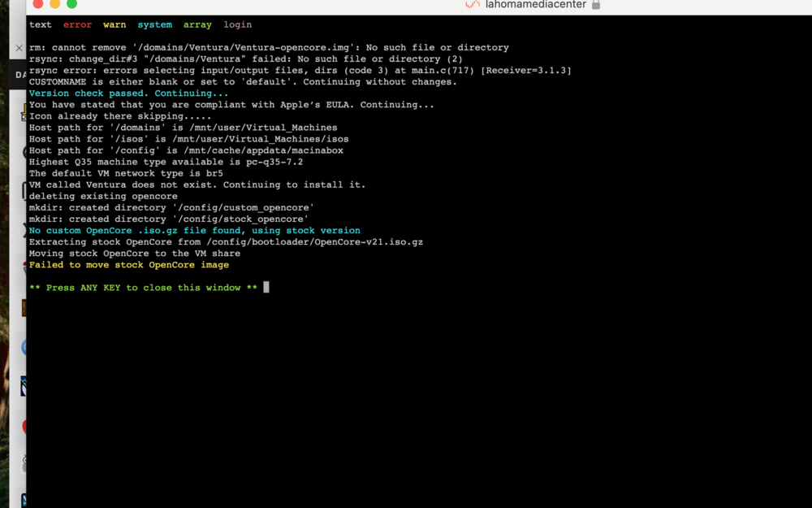Click the 'CUSTOMNAME is either blank' line
Screen dimensions: 812x508
coord(243,82)
